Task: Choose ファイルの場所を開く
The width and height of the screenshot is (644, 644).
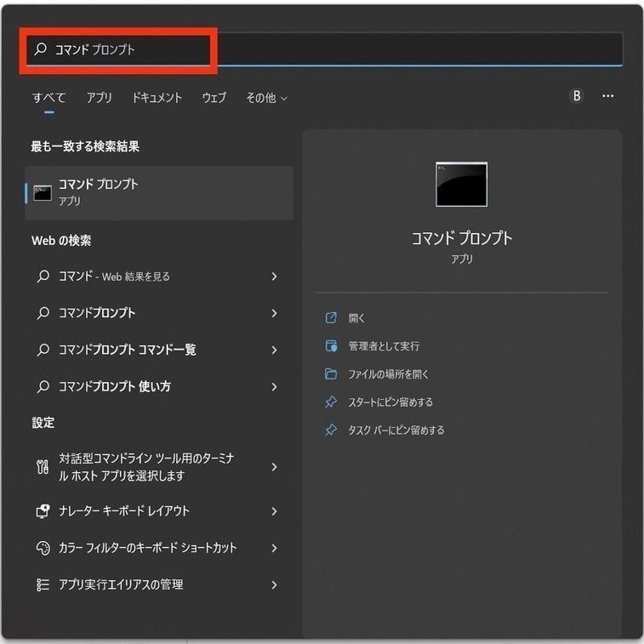Action: click(388, 374)
